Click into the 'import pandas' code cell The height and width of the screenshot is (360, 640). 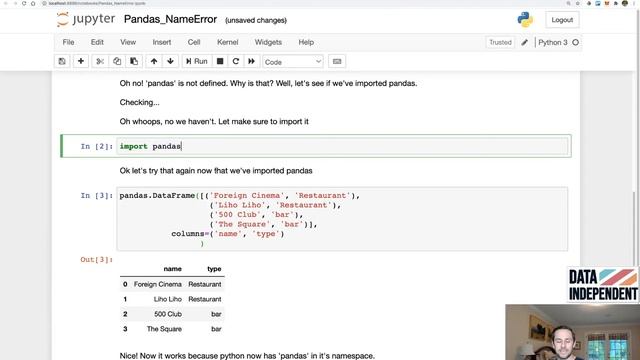coord(342,146)
